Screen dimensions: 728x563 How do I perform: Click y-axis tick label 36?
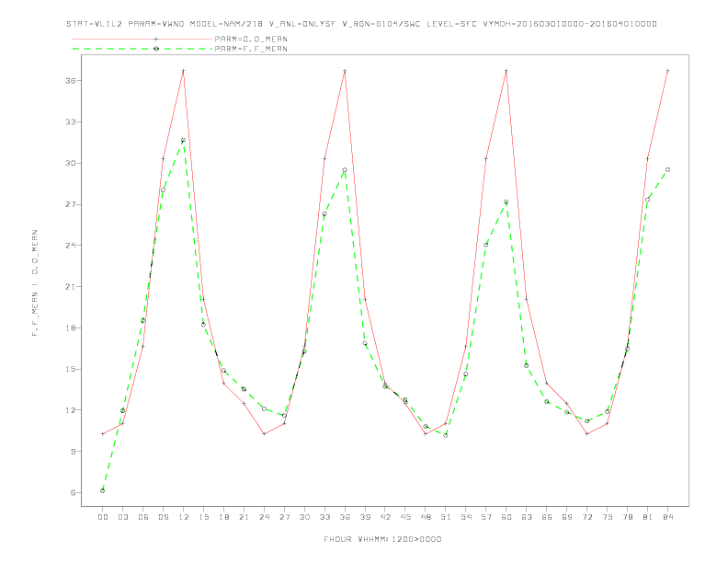click(71, 80)
